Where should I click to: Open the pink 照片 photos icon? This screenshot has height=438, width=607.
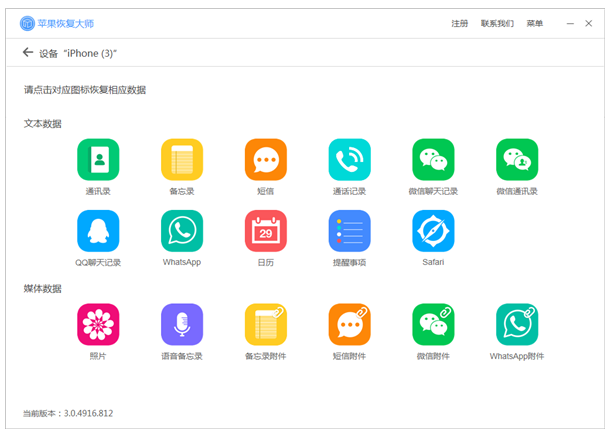(x=98, y=324)
